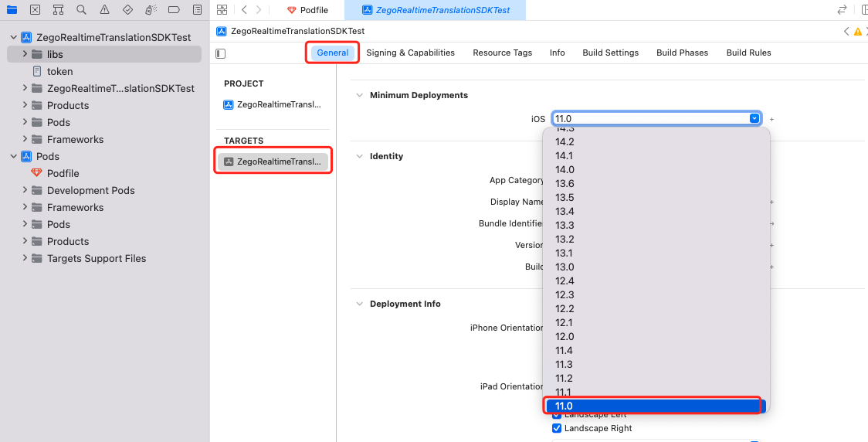Collapse the Minimum Deployments section
The height and width of the screenshot is (442, 868).
pos(360,95)
